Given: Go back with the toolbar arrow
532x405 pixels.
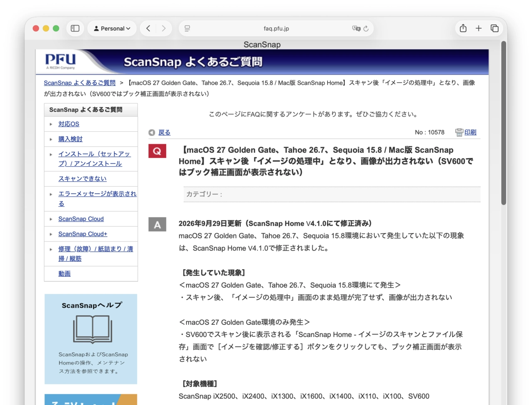Looking at the screenshot, I should (148, 28).
